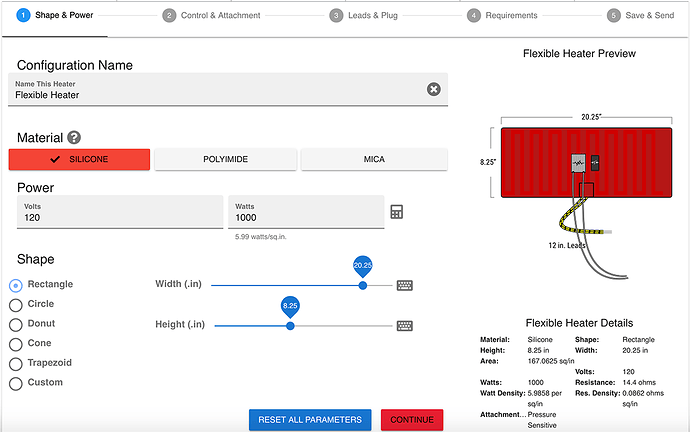Open the power calculator icon
690x432 pixels.
pos(397,212)
